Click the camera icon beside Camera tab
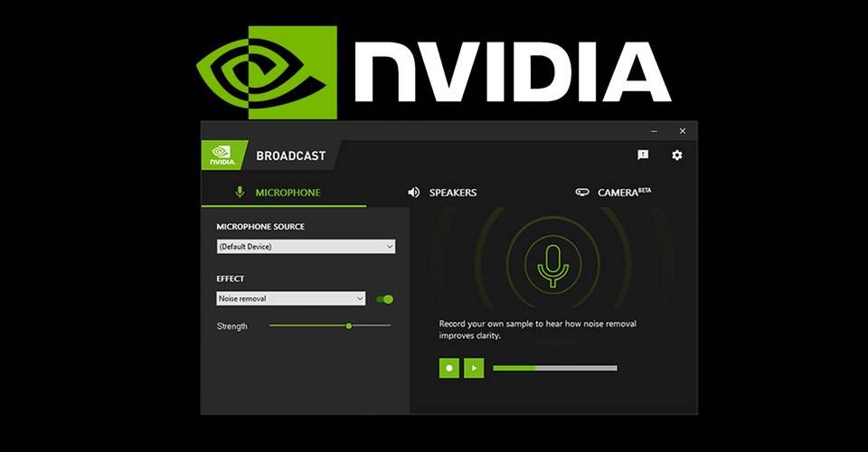This screenshot has width=868, height=452. (581, 192)
